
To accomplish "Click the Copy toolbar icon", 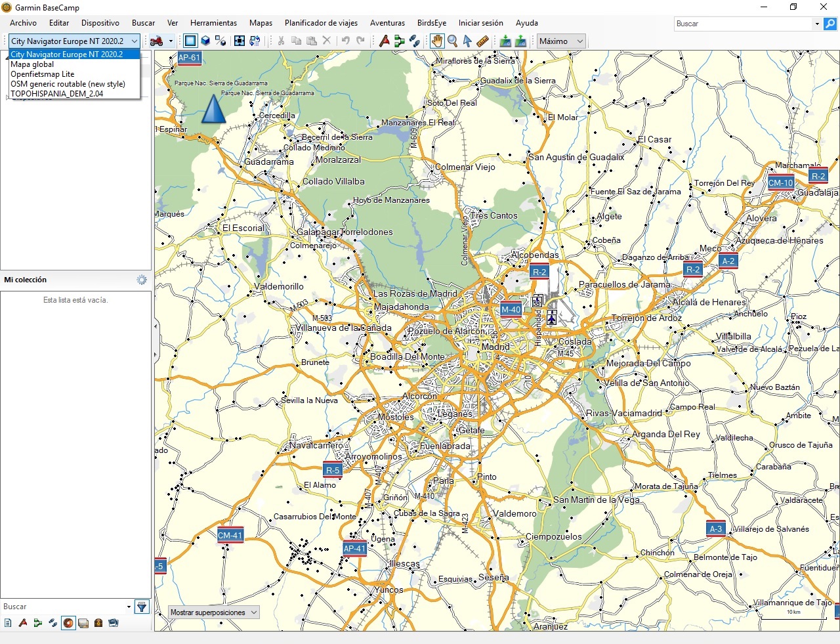I will pyautogui.click(x=296, y=41).
